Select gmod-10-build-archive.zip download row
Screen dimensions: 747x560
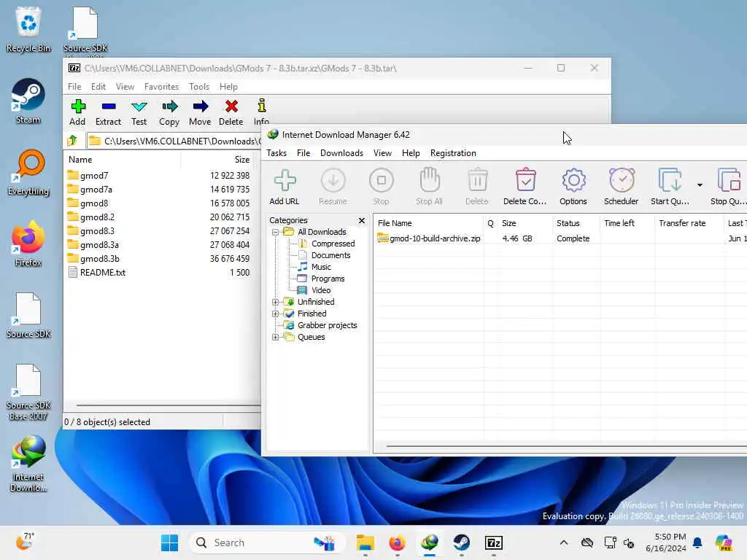coord(560,238)
